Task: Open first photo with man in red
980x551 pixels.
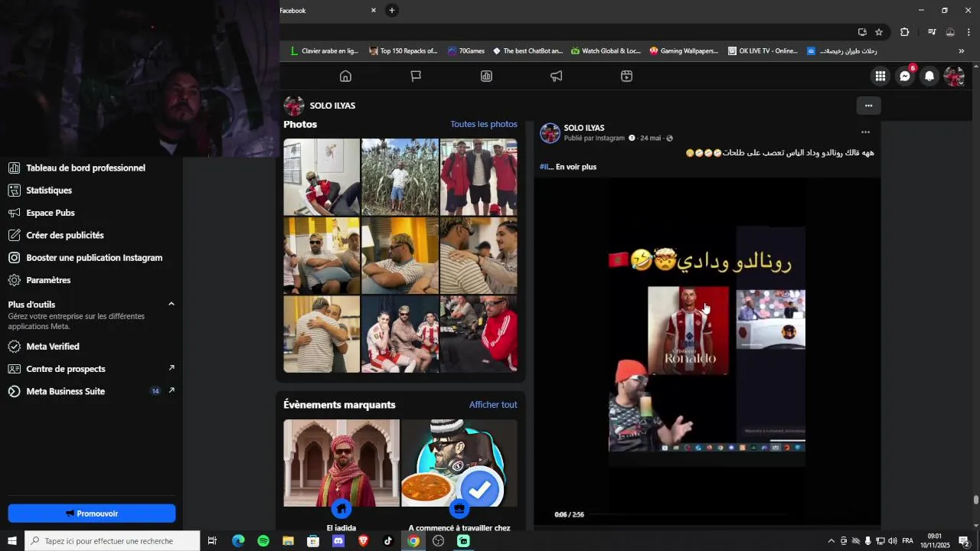Action: tap(322, 177)
